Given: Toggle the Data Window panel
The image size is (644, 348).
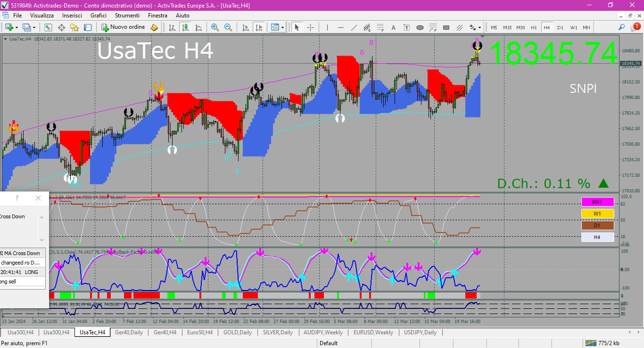Looking at the screenshot, I should (x=61, y=27).
